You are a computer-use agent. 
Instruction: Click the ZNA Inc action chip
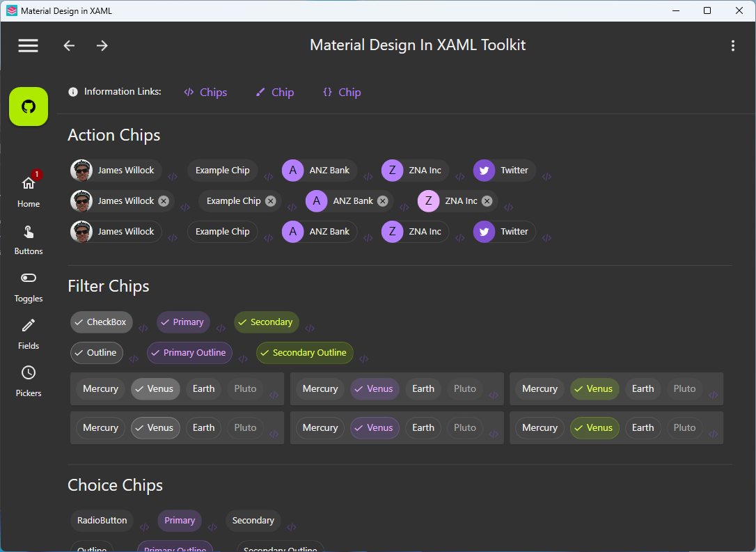pos(414,170)
